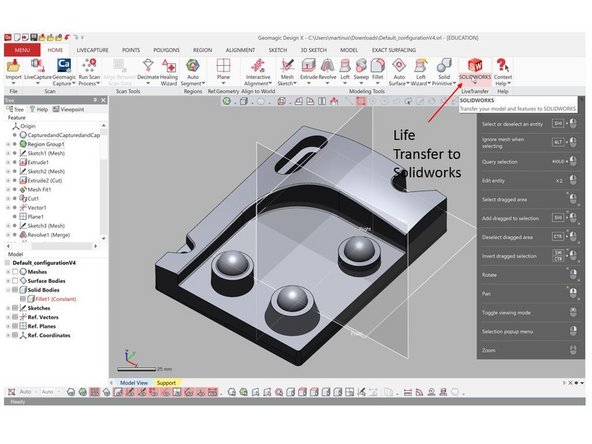Expand the Ref. Planes model node
The height and width of the screenshot is (444, 592).
[x=8, y=326]
